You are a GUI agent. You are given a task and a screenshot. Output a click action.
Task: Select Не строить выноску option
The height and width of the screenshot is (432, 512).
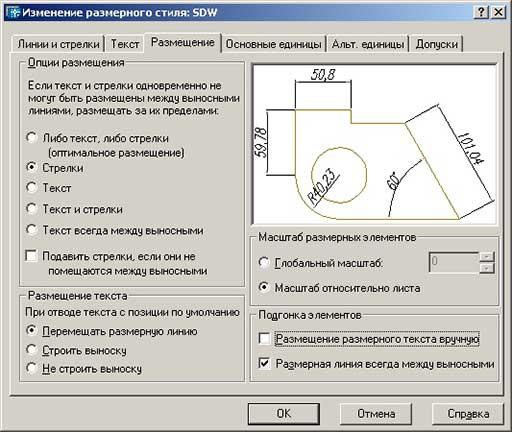[31, 368]
